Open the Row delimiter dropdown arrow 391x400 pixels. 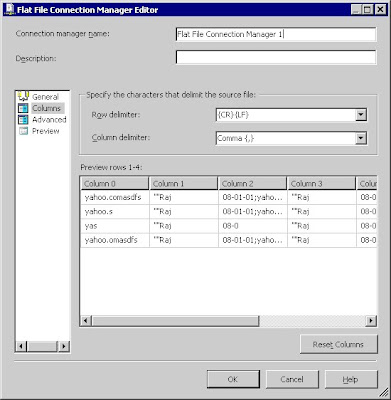tap(361, 115)
